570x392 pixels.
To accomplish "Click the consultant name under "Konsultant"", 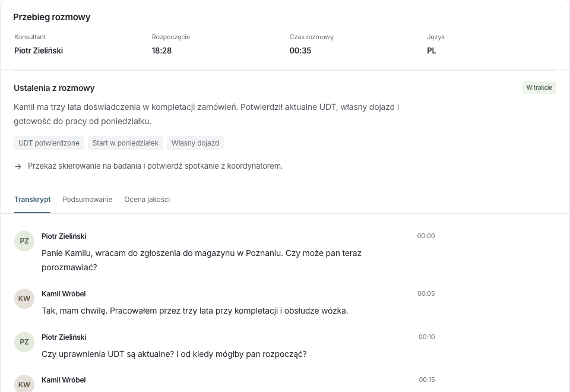I will (x=39, y=50).
